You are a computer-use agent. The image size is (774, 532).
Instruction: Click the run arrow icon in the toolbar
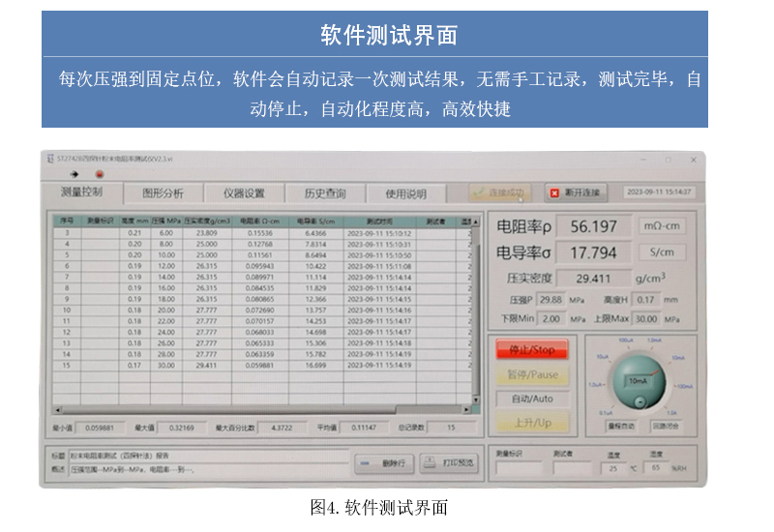74,174
